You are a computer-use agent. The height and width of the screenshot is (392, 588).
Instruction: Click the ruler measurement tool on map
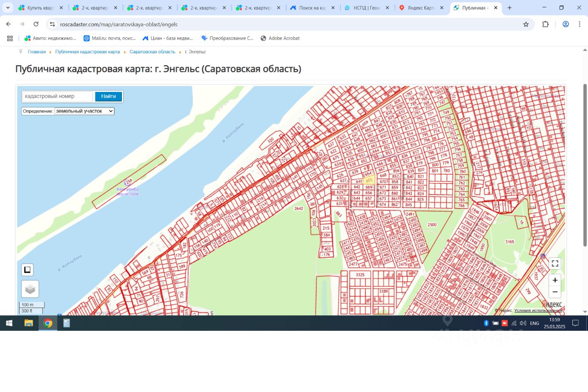click(x=27, y=270)
